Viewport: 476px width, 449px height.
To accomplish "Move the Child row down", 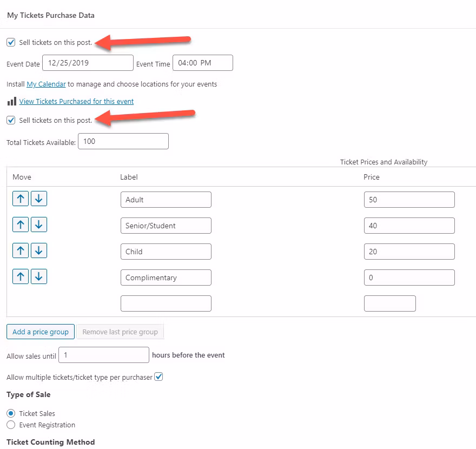I will pos(38,250).
